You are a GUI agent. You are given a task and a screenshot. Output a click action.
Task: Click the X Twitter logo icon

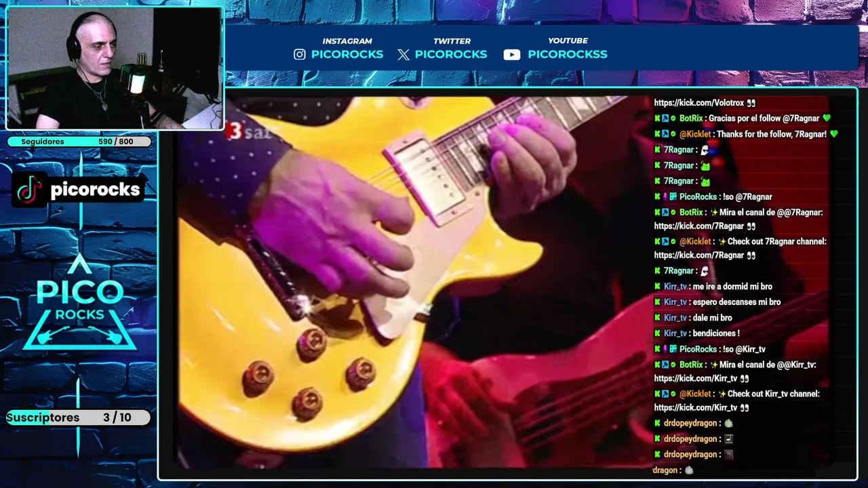pos(403,54)
